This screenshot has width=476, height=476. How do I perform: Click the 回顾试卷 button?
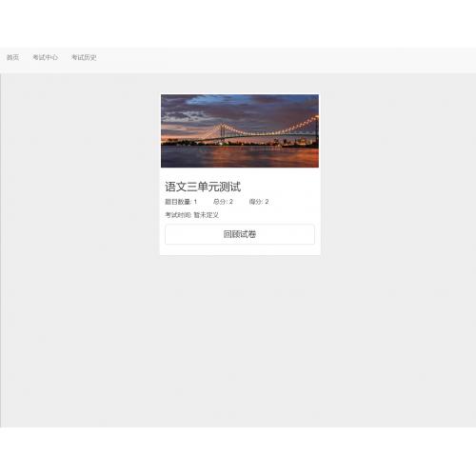click(240, 234)
